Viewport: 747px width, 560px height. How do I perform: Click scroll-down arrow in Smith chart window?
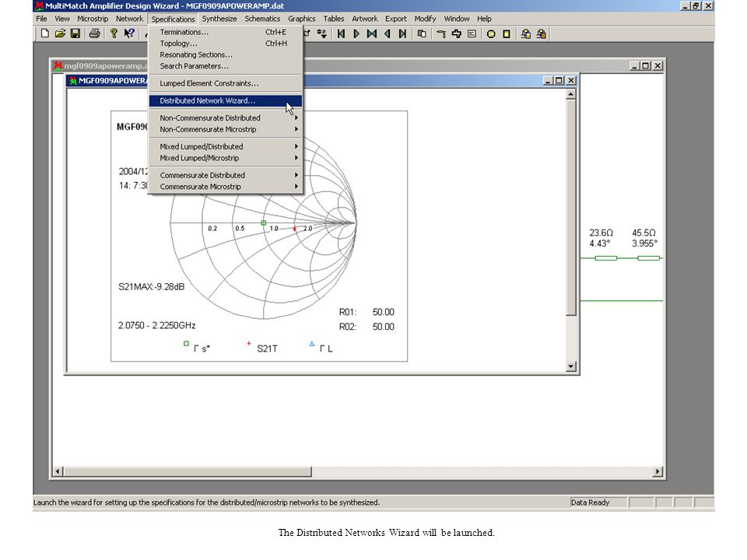point(570,366)
